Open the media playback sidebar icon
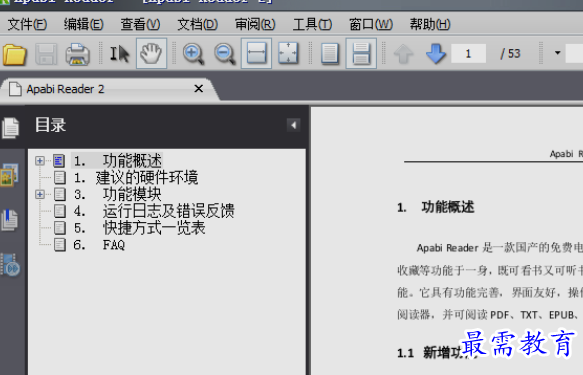The height and width of the screenshot is (375, 583). [10, 265]
